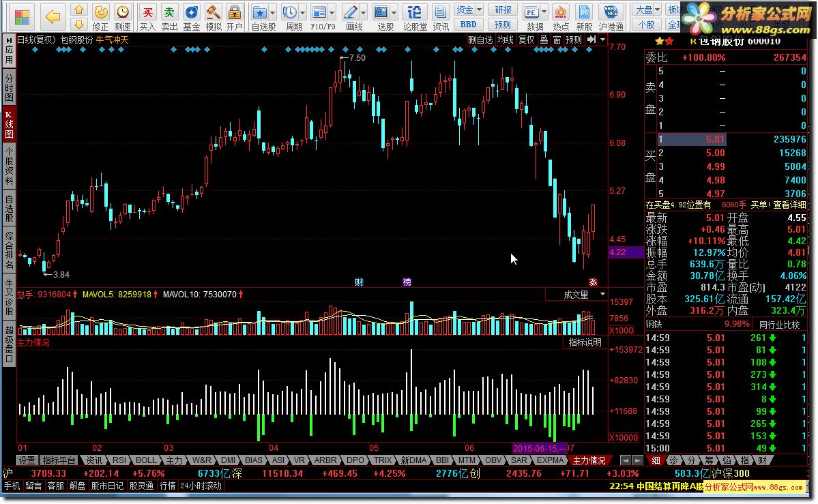
Task: Open the 查看详细 link
Action: pos(789,205)
